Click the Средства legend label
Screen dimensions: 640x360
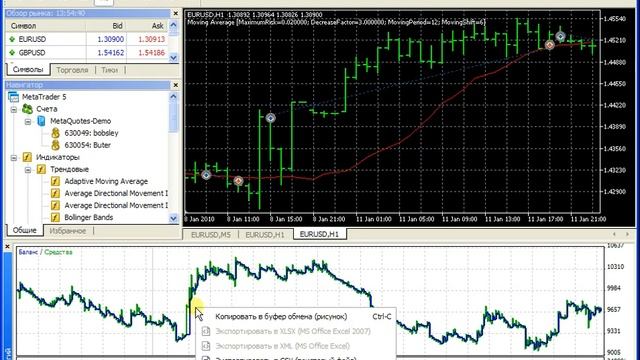pos(58,252)
